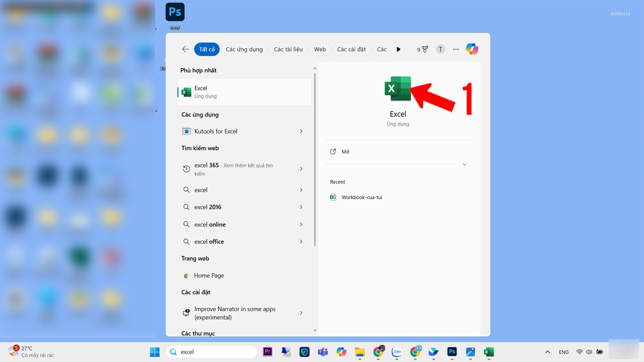Expand excel 365 web result chevron
This screenshot has width=644, height=362.
pos(301,169)
